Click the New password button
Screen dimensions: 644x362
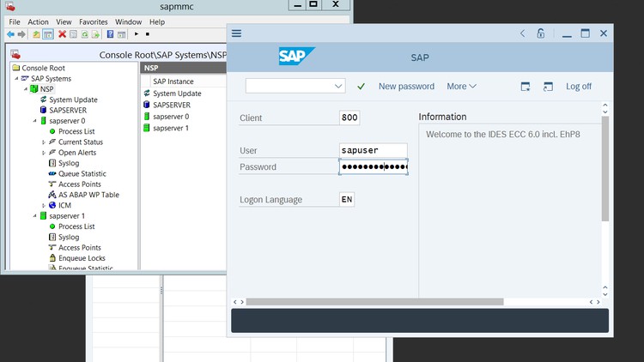[406, 87]
